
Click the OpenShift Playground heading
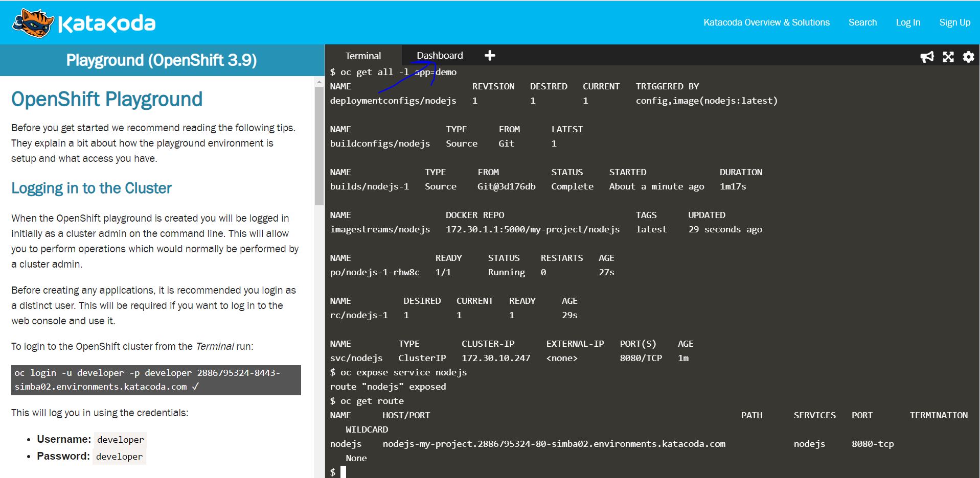click(x=107, y=99)
